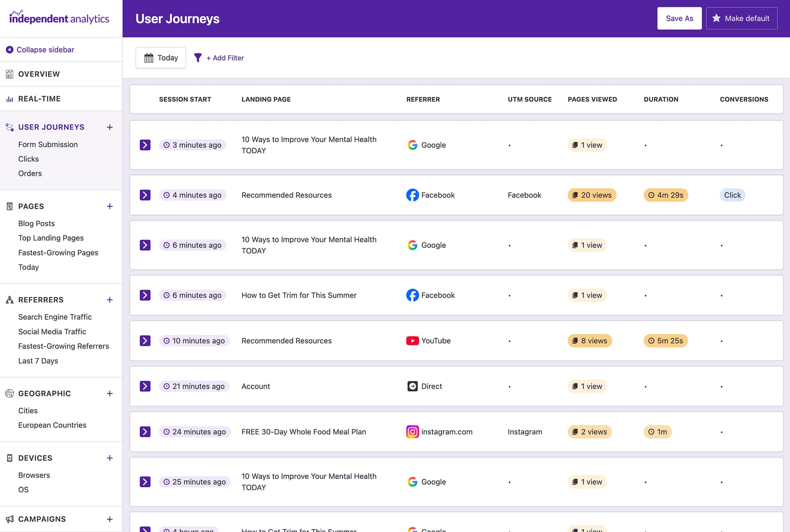The width and height of the screenshot is (790, 532).
Task: Expand the Geographic section plus control
Action: click(x=109, y=394)
